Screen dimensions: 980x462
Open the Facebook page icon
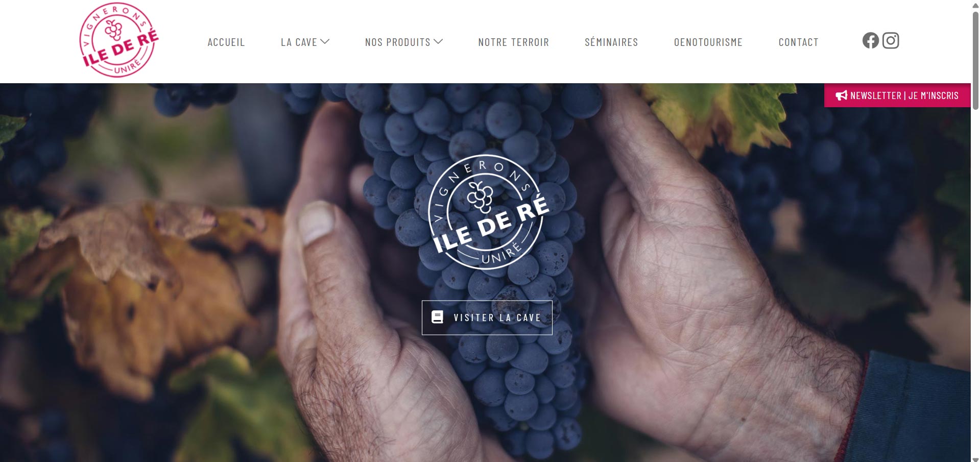(871, 40)
